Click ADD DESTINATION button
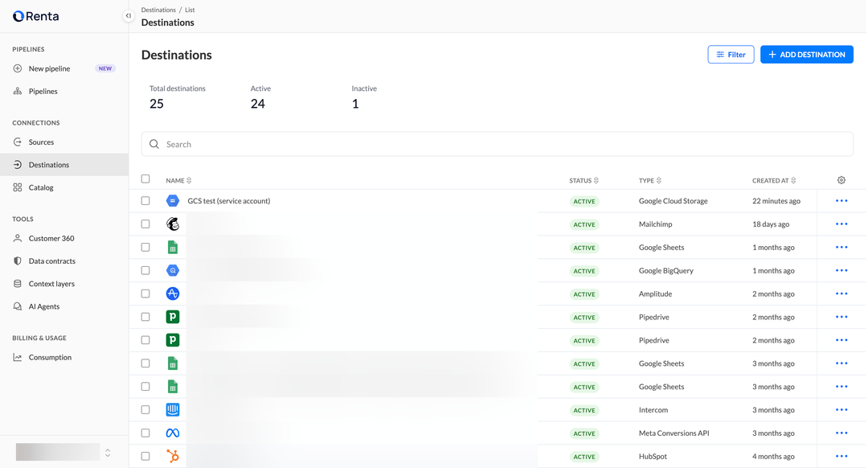The width and height of the screenshot is (868, 468). (807, 54)
